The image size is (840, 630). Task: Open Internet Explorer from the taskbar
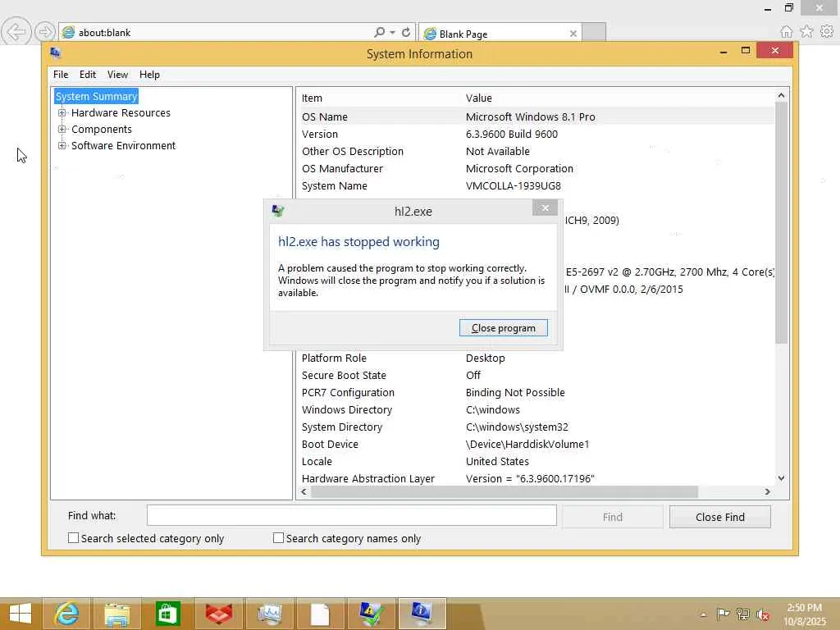pos(67,614)
